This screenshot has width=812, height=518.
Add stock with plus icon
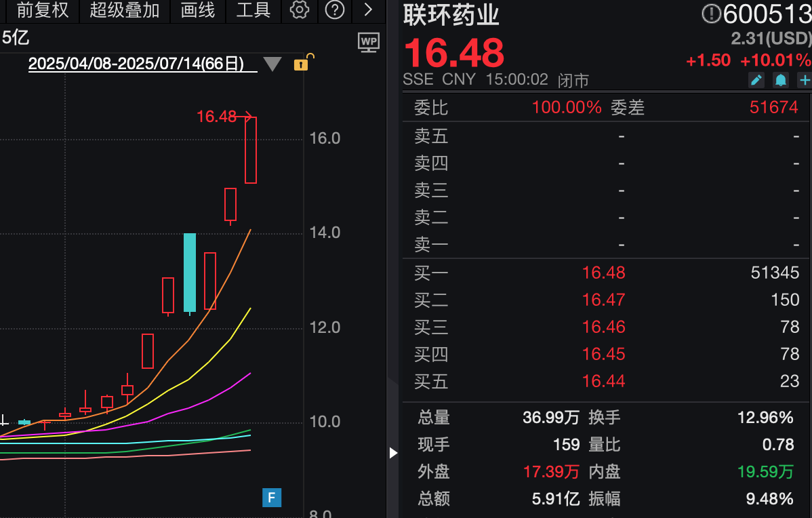[805, 80]
